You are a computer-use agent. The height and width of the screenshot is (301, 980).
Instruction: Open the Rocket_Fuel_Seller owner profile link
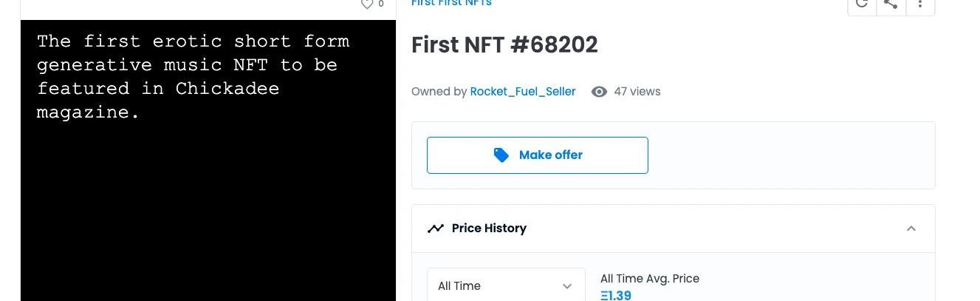pyautogui.click(x=522, y=92)
